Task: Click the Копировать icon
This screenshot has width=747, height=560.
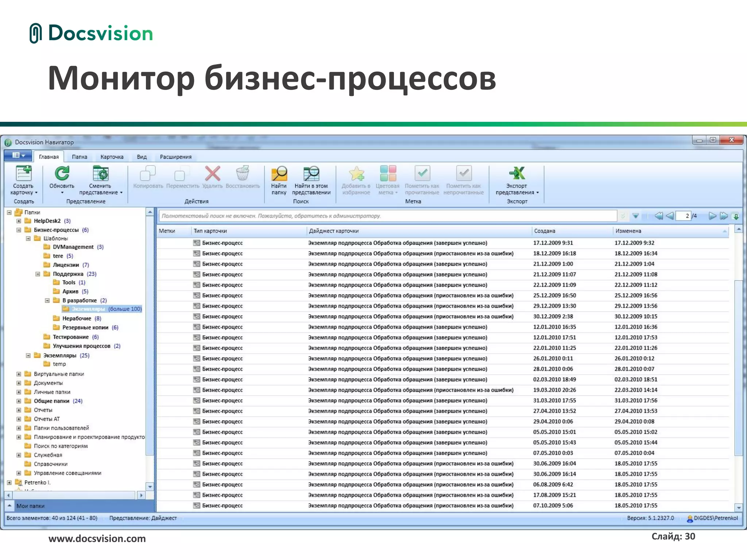Action: point(148,173)
